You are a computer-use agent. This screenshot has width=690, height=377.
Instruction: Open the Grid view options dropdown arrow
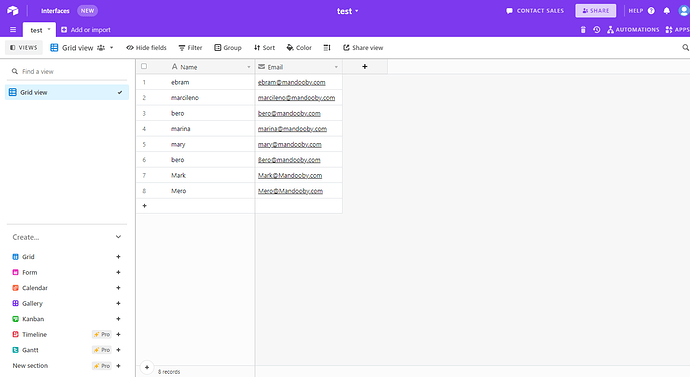112,48
